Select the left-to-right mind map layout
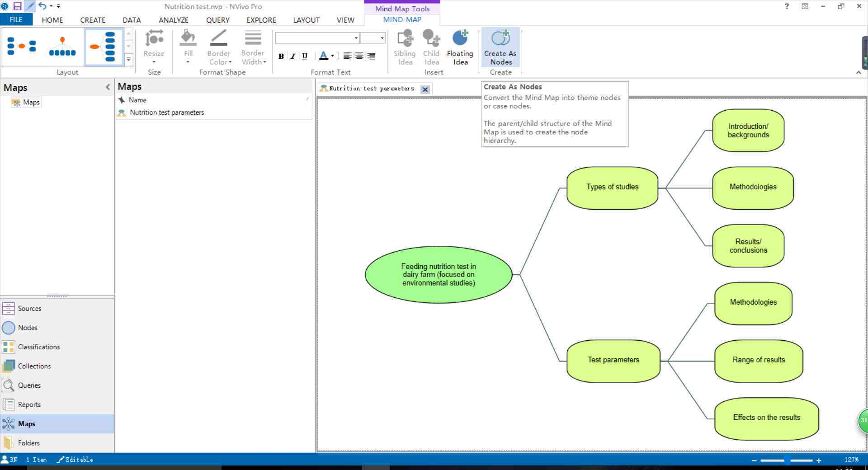Screen dimensions: 868x470 tap(104, 47)
